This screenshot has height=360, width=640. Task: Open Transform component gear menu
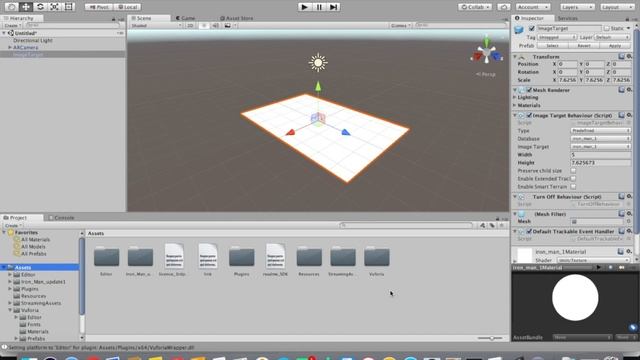629,56
